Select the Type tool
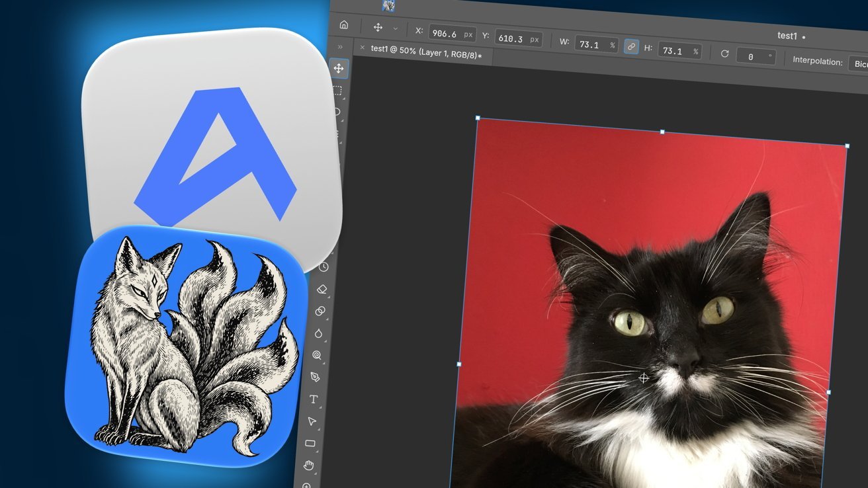This screenshot has width=868, height=488. tap(314, 399)
